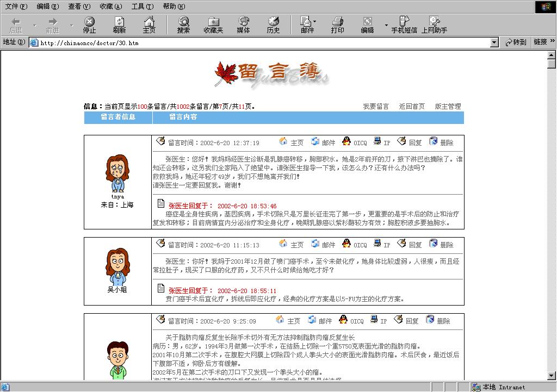Click tnya's crying avatar image
The height and width of the screenshot is (392, 557).
click(117, 173)
